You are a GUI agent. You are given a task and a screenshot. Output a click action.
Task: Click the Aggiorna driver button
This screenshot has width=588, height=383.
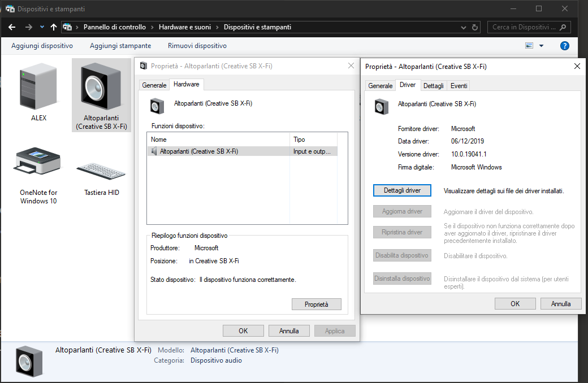pyautogui.click(x=402, y=211)
